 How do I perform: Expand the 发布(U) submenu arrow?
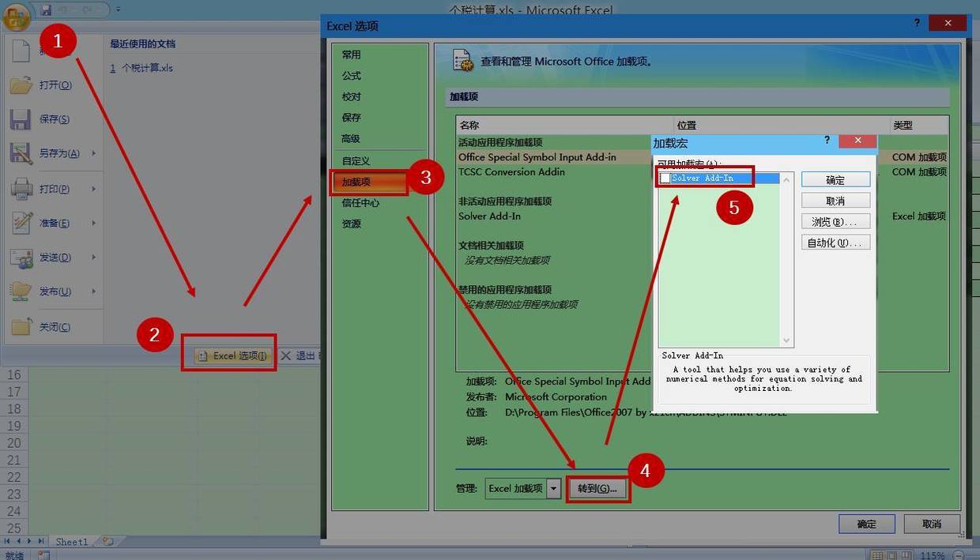point(93,291)
